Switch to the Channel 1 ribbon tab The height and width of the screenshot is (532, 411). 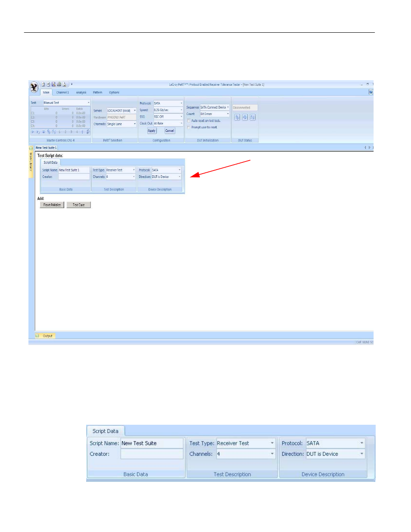pyautogui.click(x=62, y=93)
